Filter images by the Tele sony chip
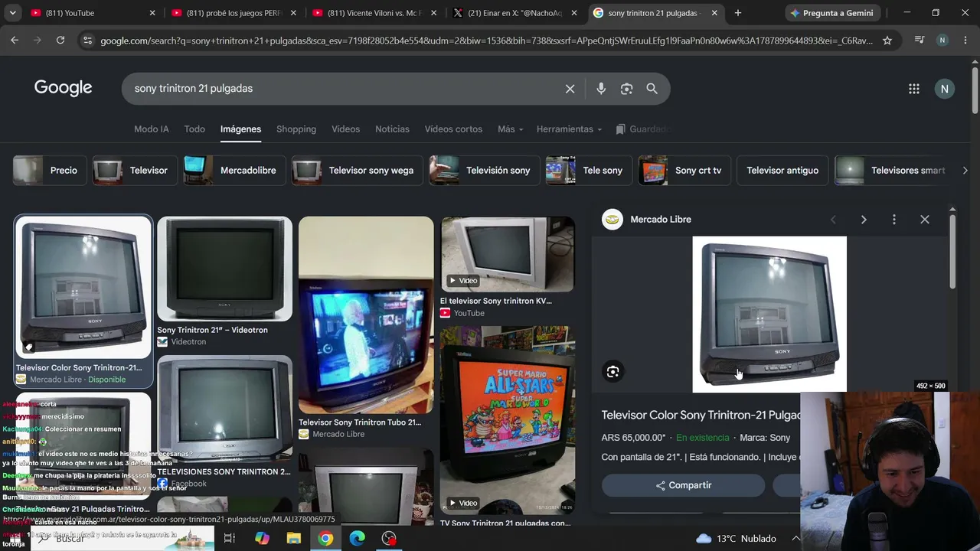The width and height of the screenshot is (980, 551). pyautogui.click(x=587, y=171)
